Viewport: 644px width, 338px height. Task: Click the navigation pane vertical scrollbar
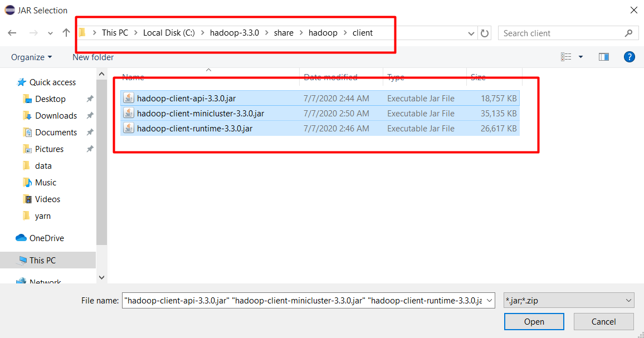coord(101,161)
